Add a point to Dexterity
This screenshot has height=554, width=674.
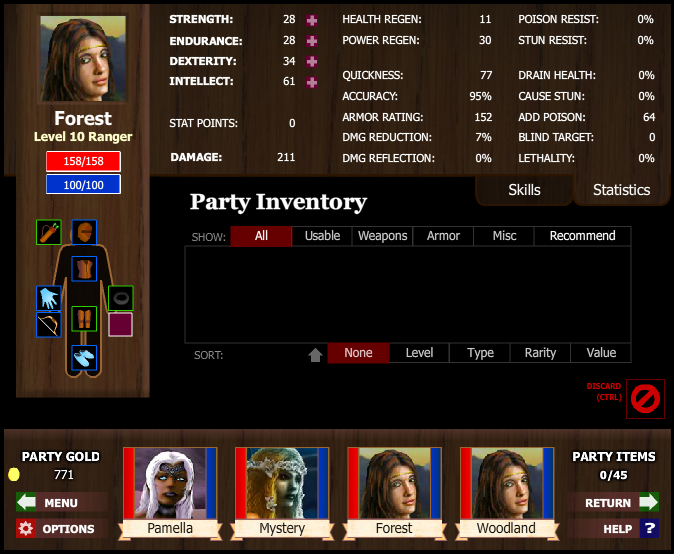pyautogui.click(x=312, y=61)
